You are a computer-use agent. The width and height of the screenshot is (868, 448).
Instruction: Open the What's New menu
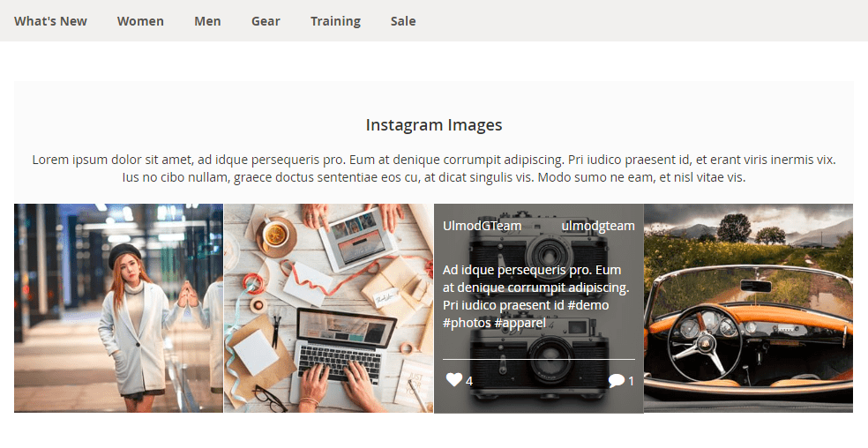[50, 21]
